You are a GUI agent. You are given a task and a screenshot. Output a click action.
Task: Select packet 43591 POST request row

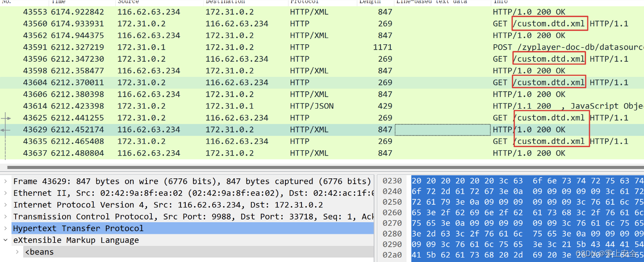point(322,47)
